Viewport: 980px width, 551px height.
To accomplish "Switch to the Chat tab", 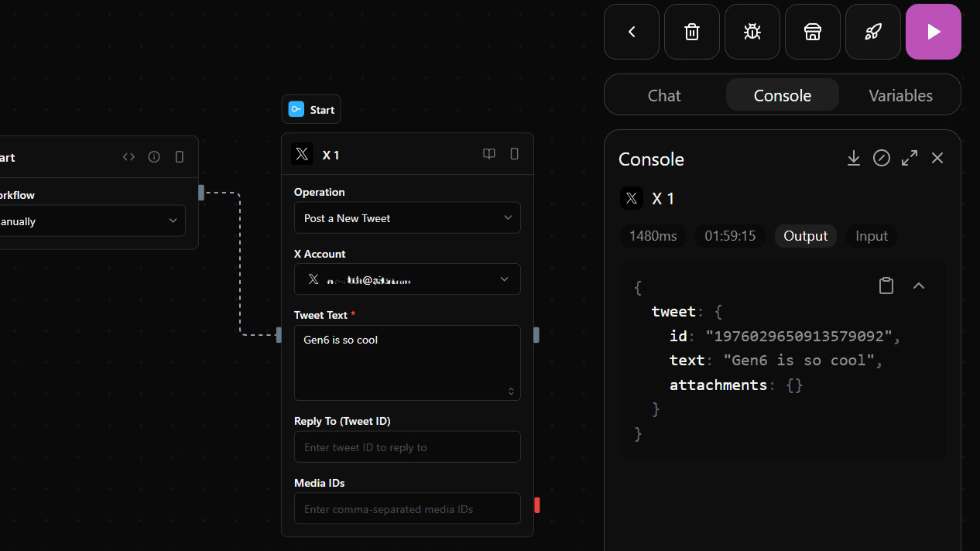I will point(664,95).
